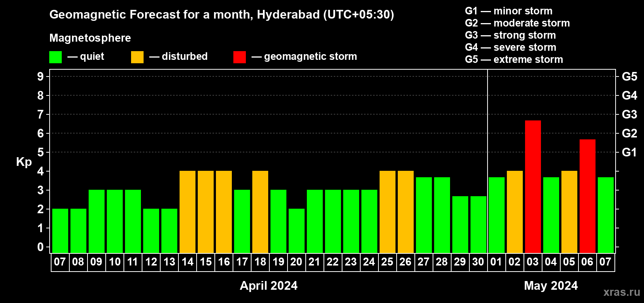Click the orange disturbed legend swatch

click(x=137, y=57)
